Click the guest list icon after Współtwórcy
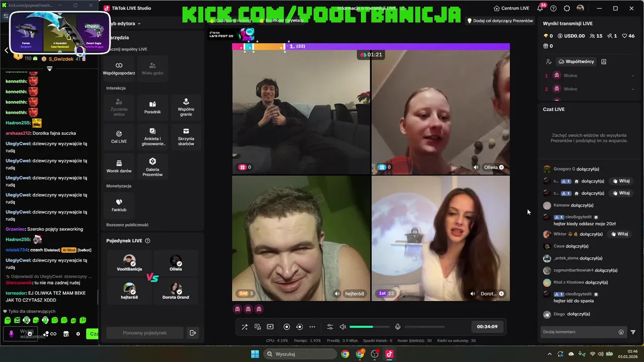The height and width of the screenshot is (362, 644). [x=604, y=61]
